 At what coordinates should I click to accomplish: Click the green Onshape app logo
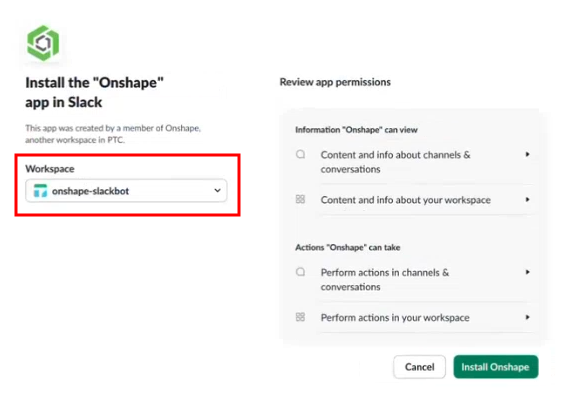click(43, 43)
